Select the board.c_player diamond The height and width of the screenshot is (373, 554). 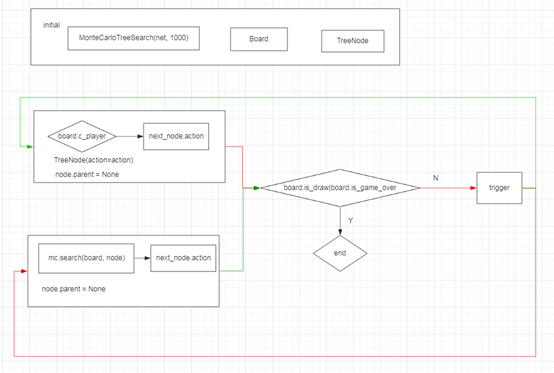click(x=82, y=136)
